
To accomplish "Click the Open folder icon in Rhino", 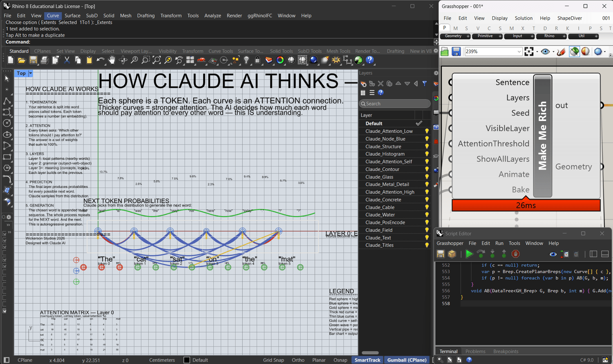I will tap(22, 60).
